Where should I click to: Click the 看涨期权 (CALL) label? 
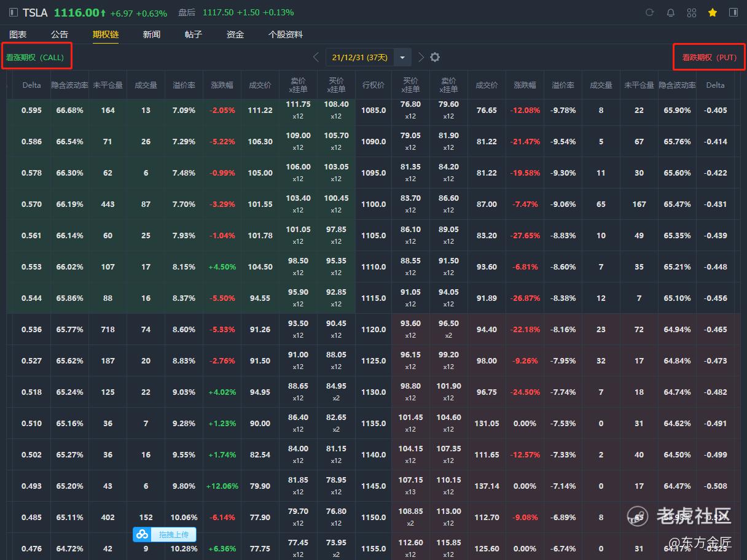pyautogui.click(x=35, y=57)
